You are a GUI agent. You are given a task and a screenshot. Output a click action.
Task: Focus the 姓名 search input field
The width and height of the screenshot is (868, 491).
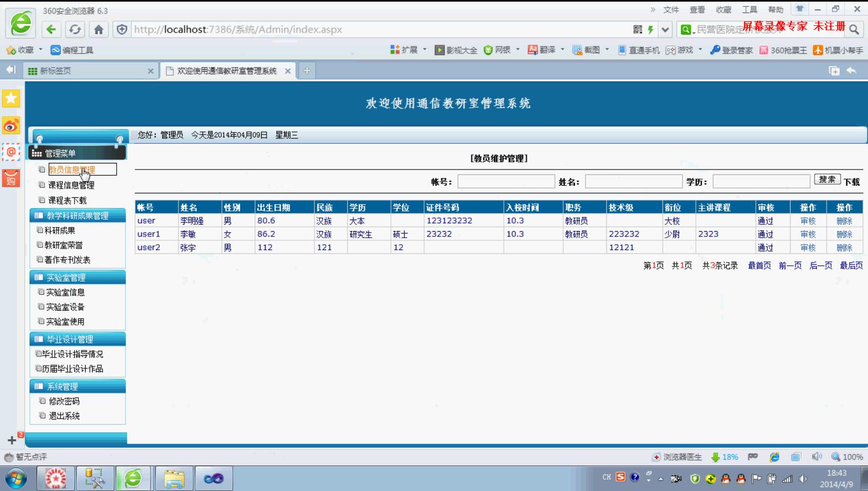click(x=634, y=181)
